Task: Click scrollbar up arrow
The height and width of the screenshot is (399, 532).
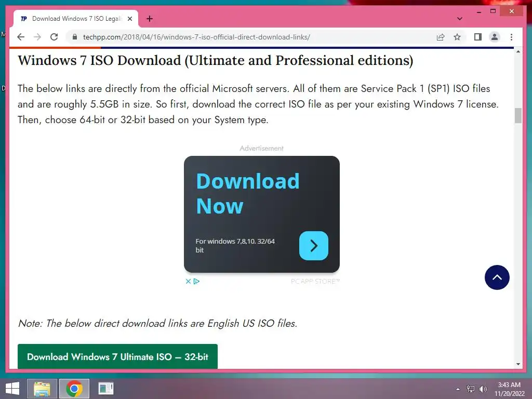Action: pos(518,51)
